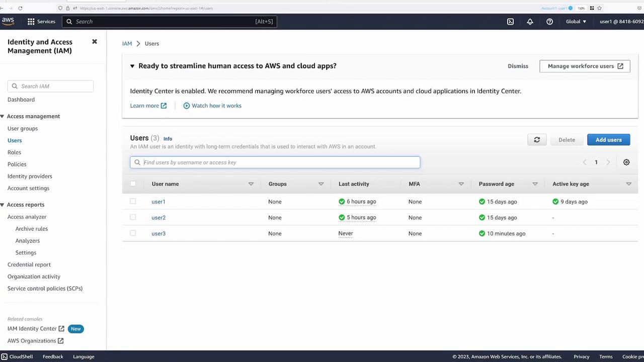Go to Policies in the sidebar

(x=17, y=164)
